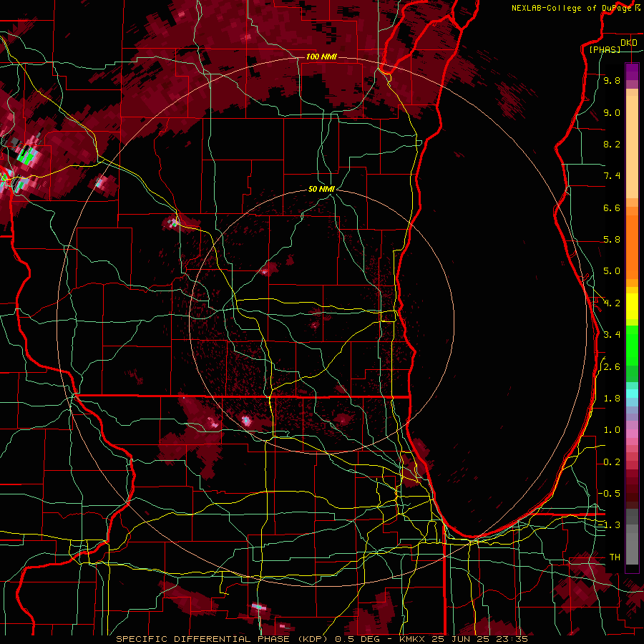Click the 50 NMI range ring label
Screen dimensions: 644x644
click(321, 189)
